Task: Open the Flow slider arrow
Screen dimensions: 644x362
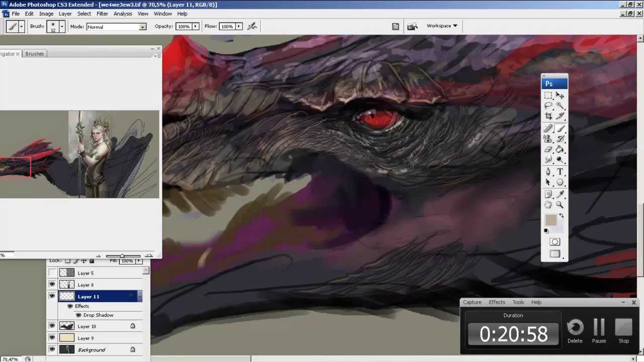Action: pyautogui.click(x=238, y=26)
